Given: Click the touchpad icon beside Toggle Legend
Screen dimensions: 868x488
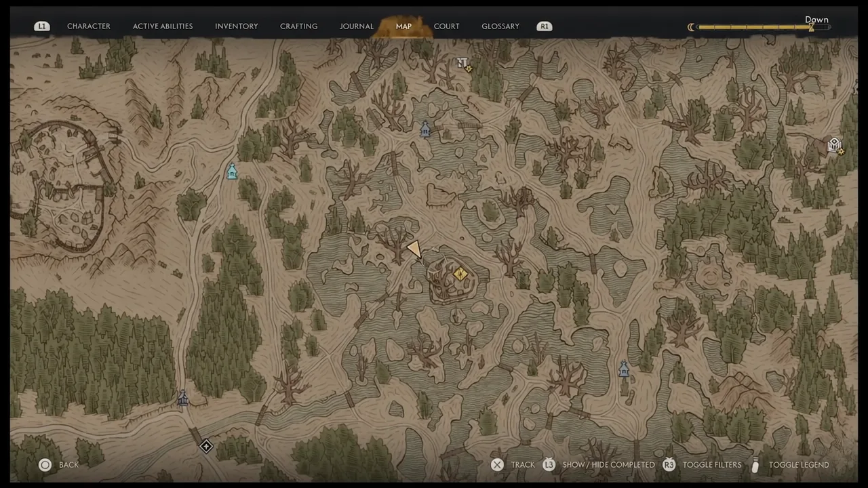Looking at the screenshot, I should (x=755, y=465).
